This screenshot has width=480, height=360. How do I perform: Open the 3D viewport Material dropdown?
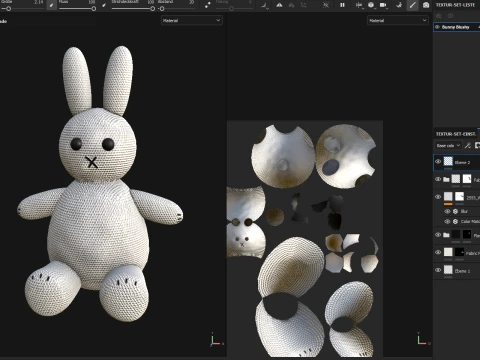click(x=192, y=20)
